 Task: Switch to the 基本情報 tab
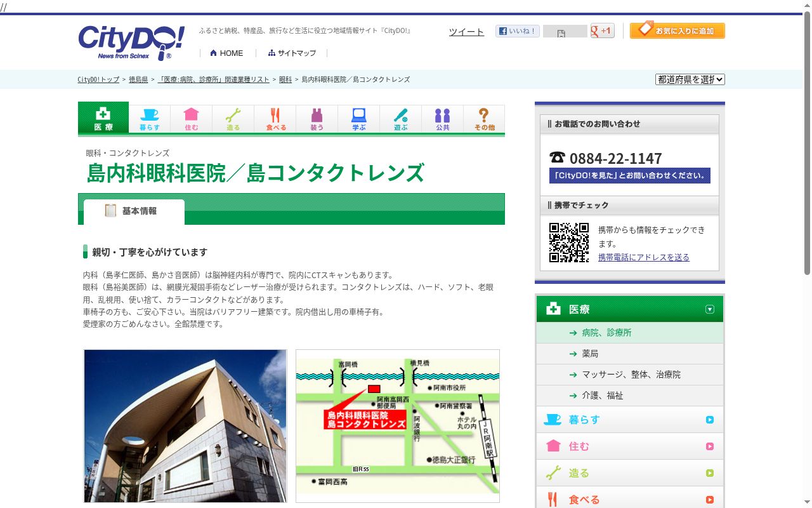coord(134,211)
